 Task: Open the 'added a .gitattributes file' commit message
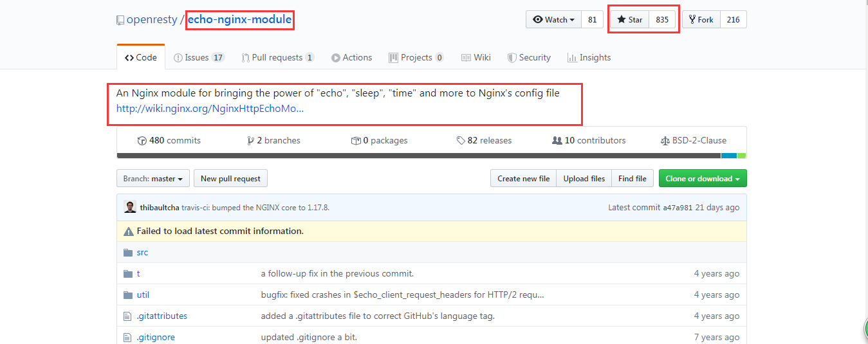click(x=378, y=316)
